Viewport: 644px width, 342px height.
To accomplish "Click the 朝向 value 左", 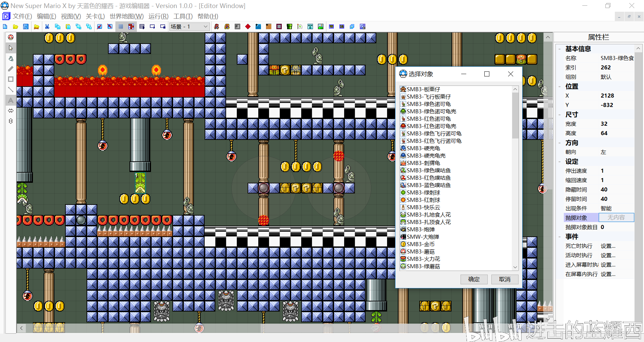I will click(603, 152).
